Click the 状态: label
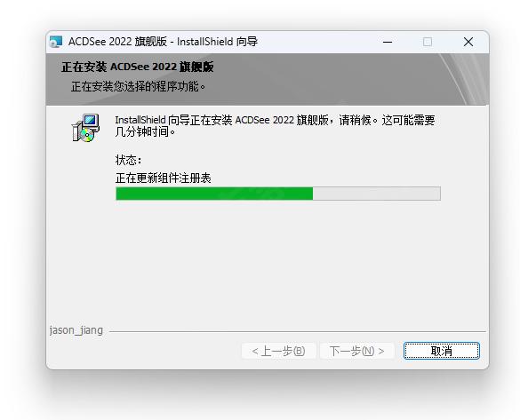Image resolution: width=520 pixels, height=420 pixels. pyautogui.click(x=128, y=161)
